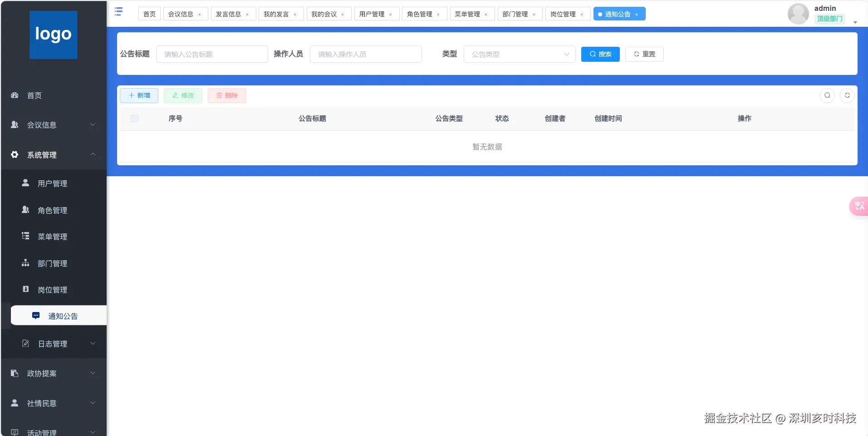Close the 用户管理 tab
868x436 pixels.
coord(391,15)
